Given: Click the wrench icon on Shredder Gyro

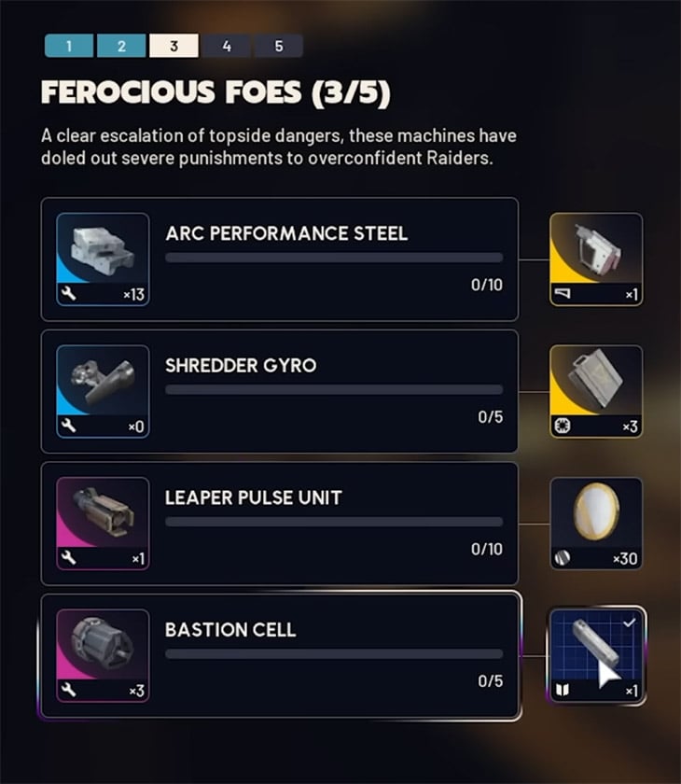Looking at the screenshot, I should pos(67,426).
